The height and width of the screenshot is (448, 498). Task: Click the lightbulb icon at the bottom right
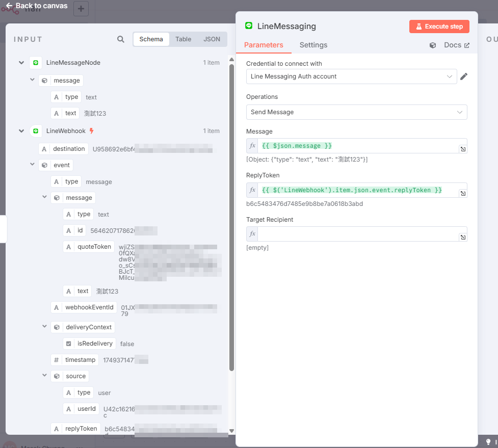[488, 442]
